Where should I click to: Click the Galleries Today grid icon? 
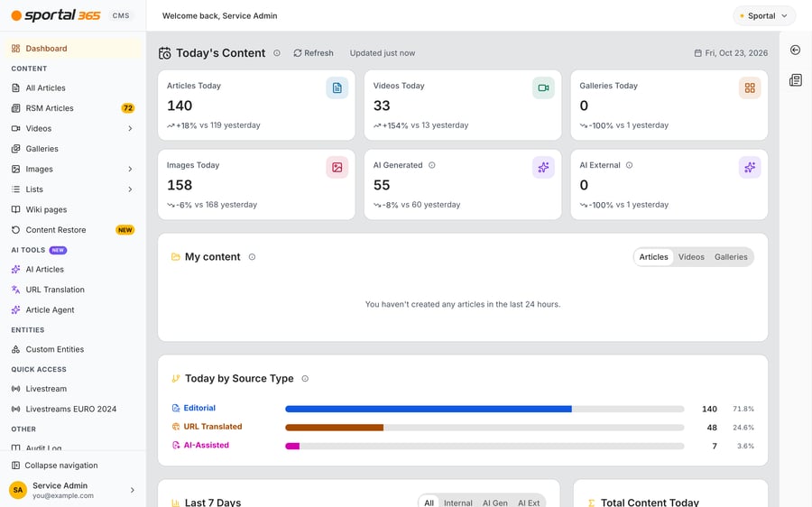750,88
